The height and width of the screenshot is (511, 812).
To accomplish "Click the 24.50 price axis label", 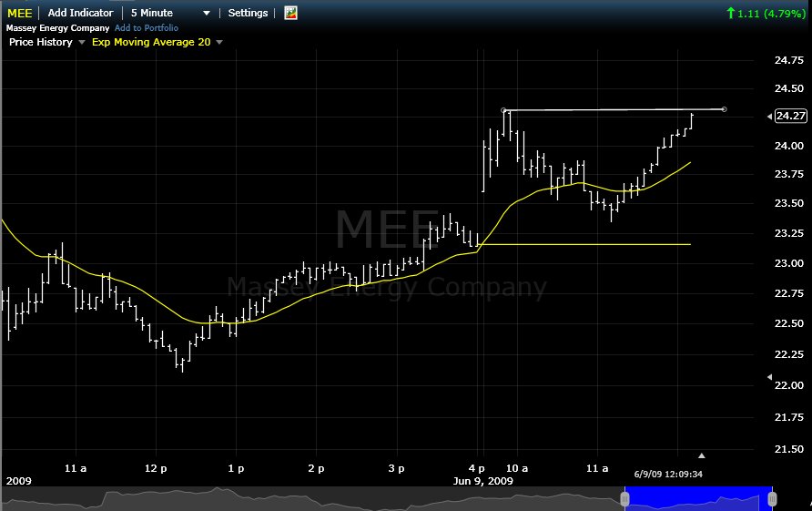I will [789, 88].
